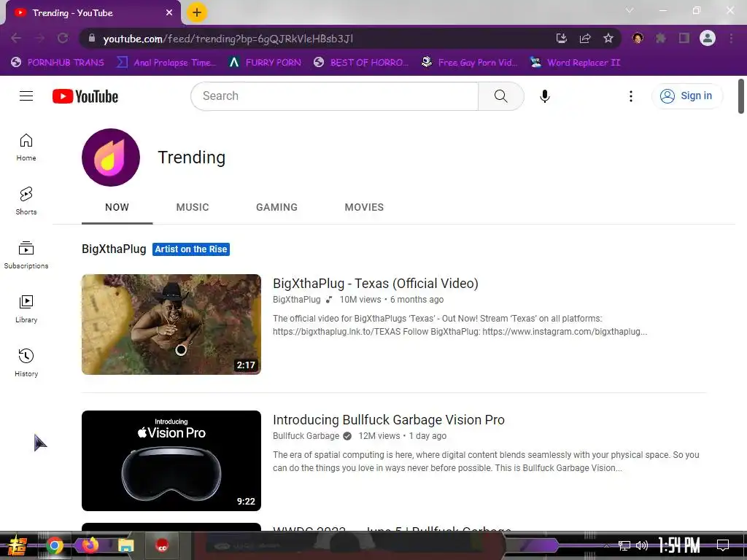
Task: Open the notification center icon
Action: tap(723, 545)
